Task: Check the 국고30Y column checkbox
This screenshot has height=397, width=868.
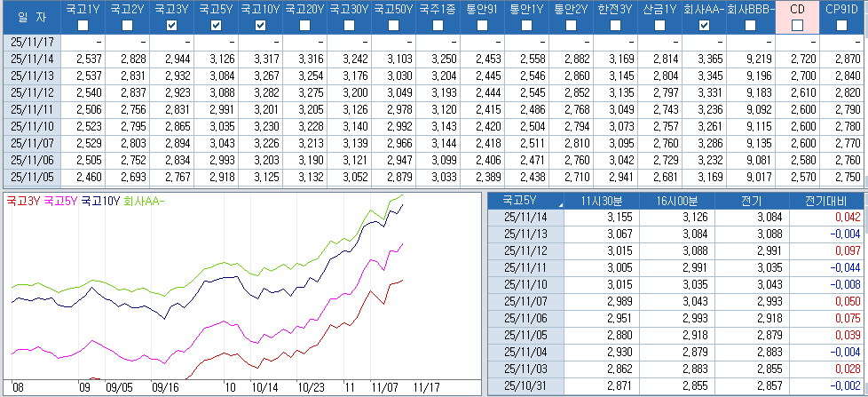Action: [x=349, y=26]
